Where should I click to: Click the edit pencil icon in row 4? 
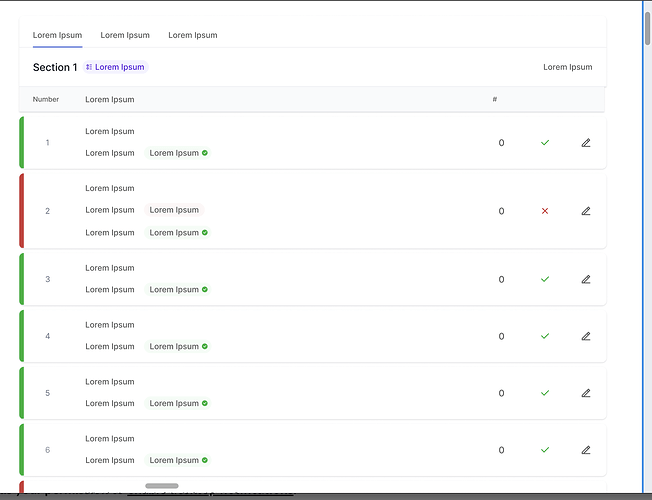(586, 337)
